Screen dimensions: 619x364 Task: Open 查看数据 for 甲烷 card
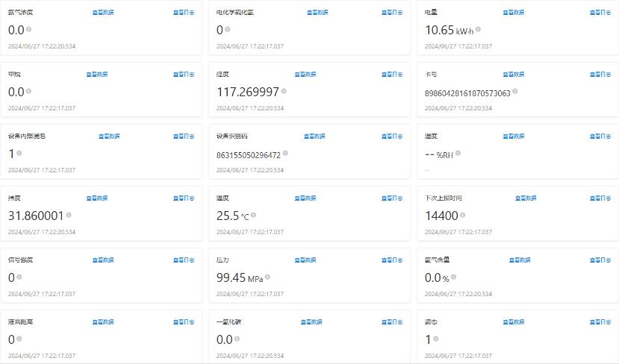[97, 75]
